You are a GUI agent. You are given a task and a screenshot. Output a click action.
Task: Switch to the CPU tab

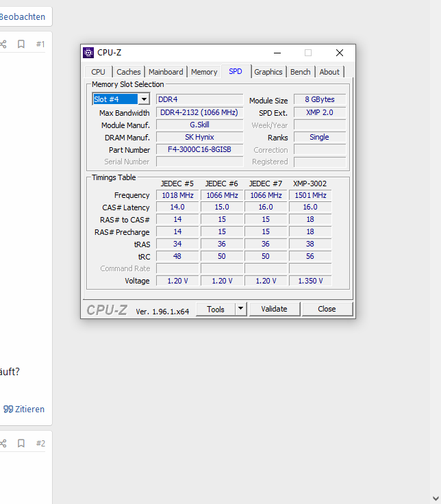click(99, 72)
